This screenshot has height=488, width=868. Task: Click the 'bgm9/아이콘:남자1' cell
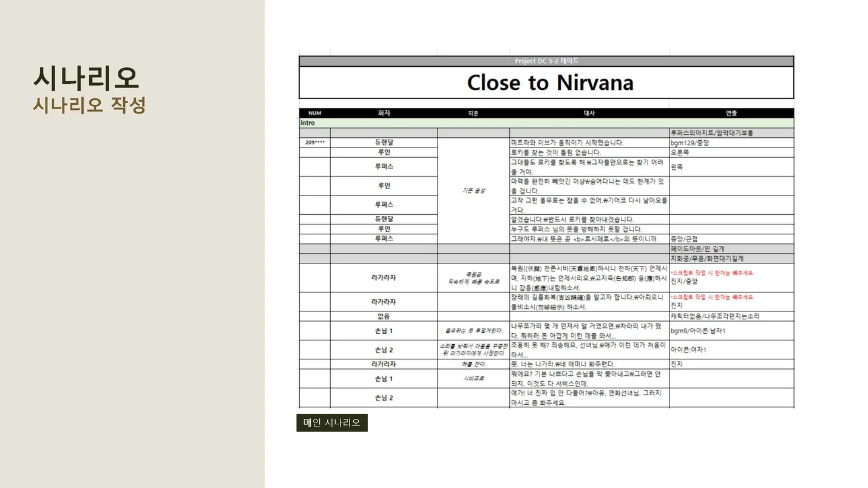click(x=731, y=331)
